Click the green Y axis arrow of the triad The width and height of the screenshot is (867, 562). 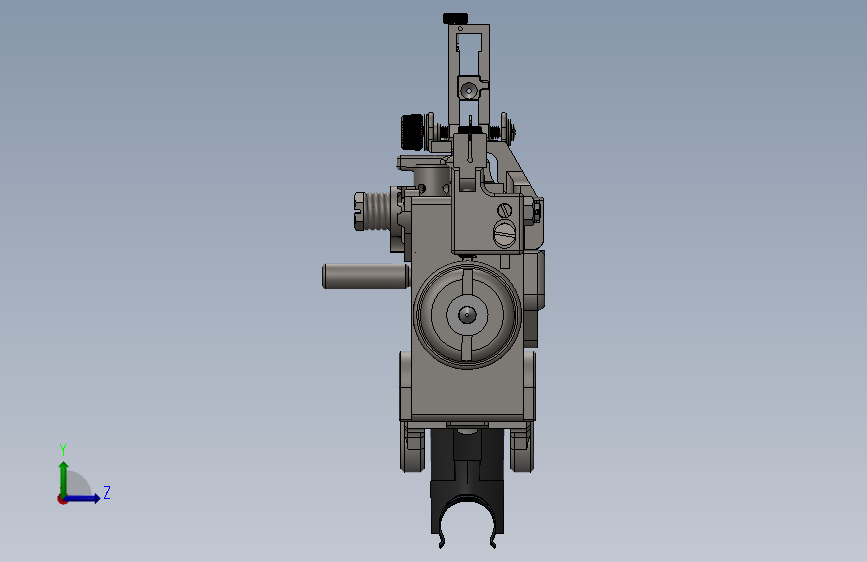(64, 478)
